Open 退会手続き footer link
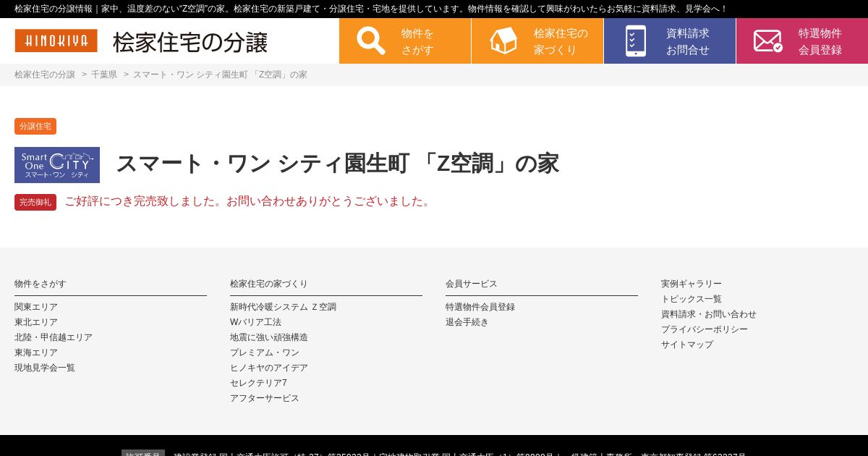Viewport: 868px width, 456px height. tap(467, 322)
